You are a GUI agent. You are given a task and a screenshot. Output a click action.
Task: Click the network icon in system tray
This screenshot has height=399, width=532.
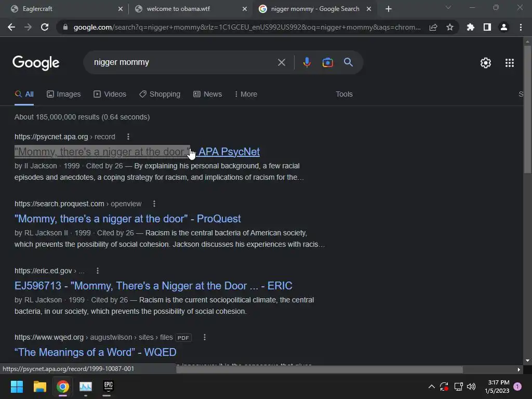[458, 387]
